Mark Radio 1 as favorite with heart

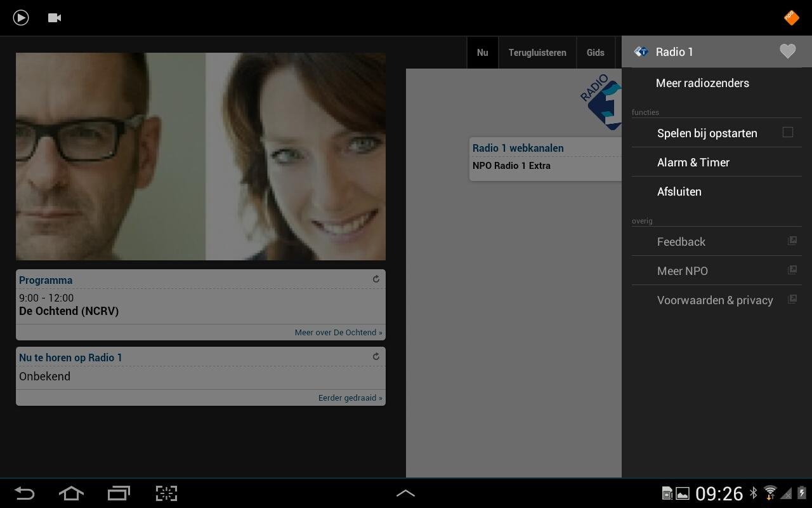[x=787, y=51]
